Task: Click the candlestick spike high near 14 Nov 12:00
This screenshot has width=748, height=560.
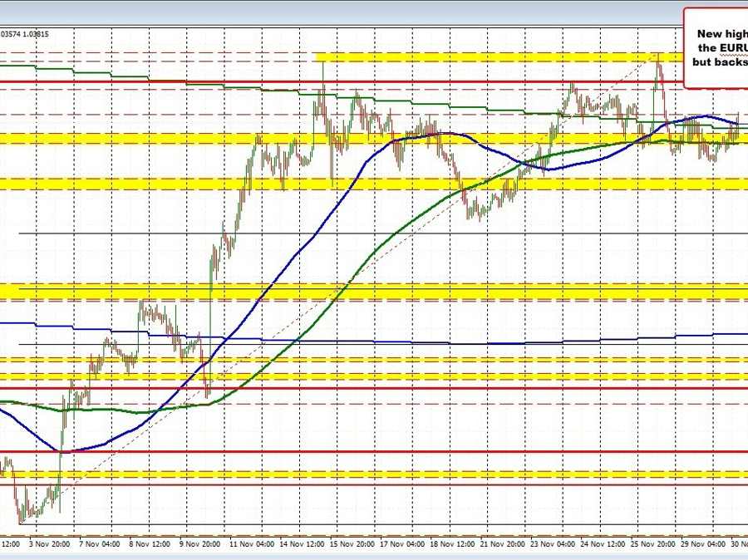Action: (321, 65)
